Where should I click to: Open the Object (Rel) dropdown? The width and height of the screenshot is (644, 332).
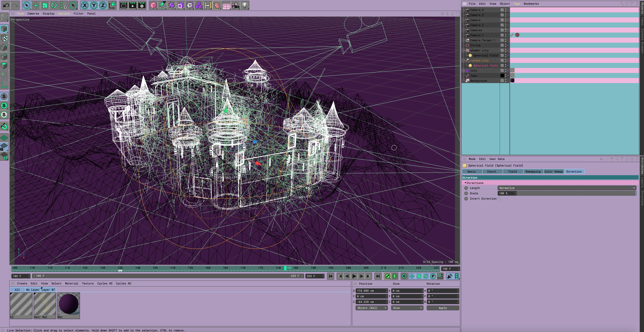click(371, 308)
